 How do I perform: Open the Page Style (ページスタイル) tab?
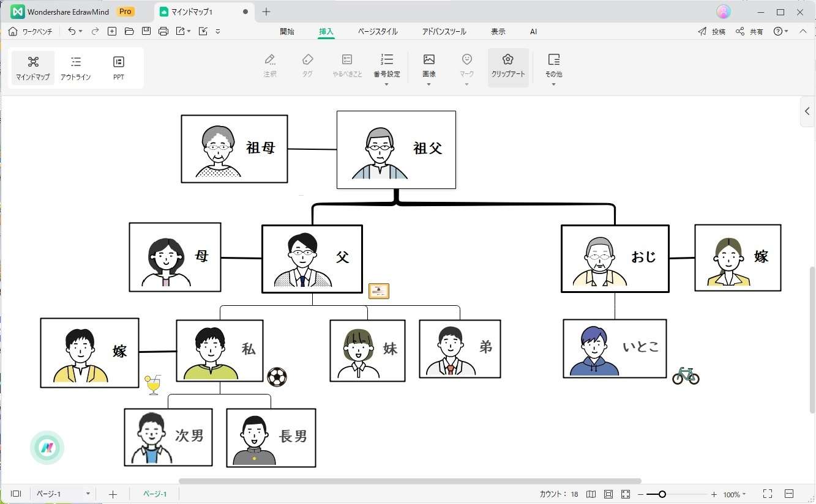pos(377,32)
